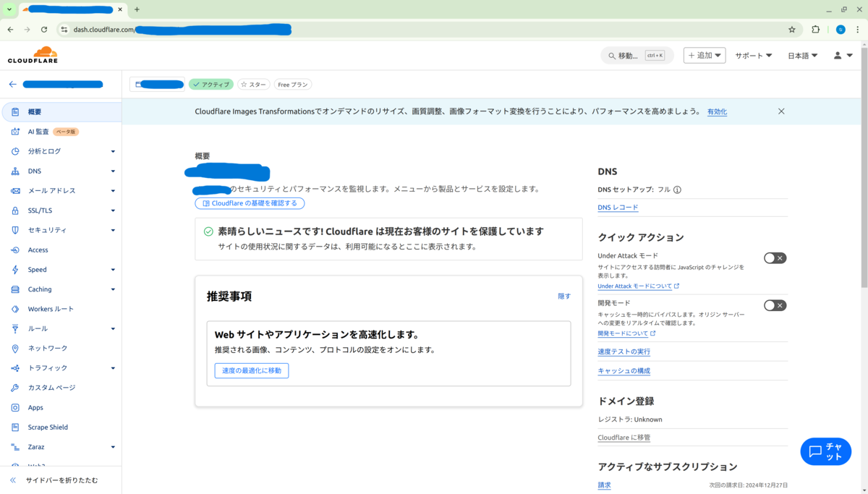The width and height of the screenshot is (868, 494).
Task: Open the 請求 link
Action: pyautogui.click(x=605, y=485)
